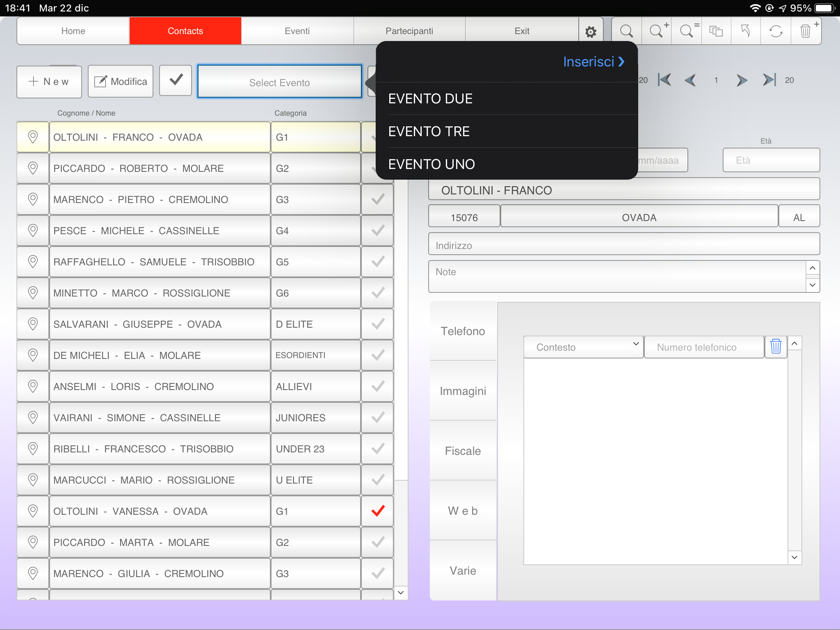Toggle the red checkmark for OLTOLINI VANESSA
The height and width of the screenshot is (630, 840).
(x=377, y=511)
